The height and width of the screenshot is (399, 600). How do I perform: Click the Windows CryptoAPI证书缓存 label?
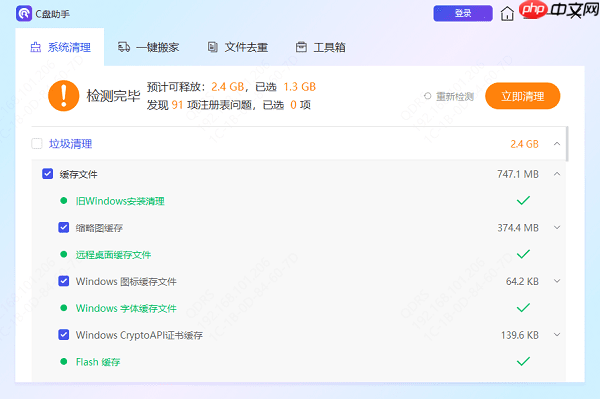tap(139, 335)
